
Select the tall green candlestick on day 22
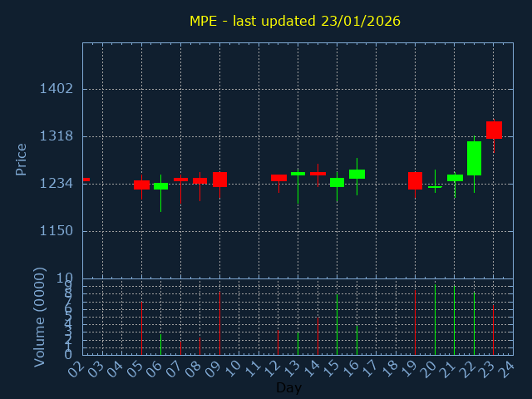[474, 158]
